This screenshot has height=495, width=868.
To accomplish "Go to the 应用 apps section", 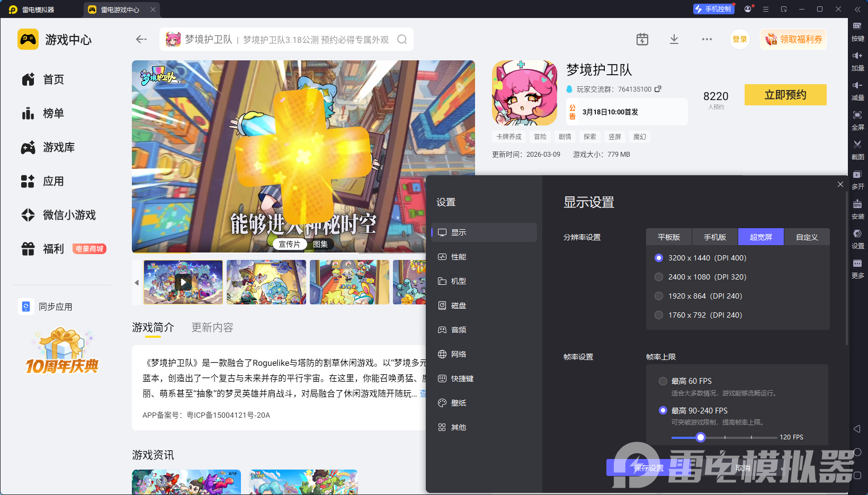I will click(x=42, y=181).
